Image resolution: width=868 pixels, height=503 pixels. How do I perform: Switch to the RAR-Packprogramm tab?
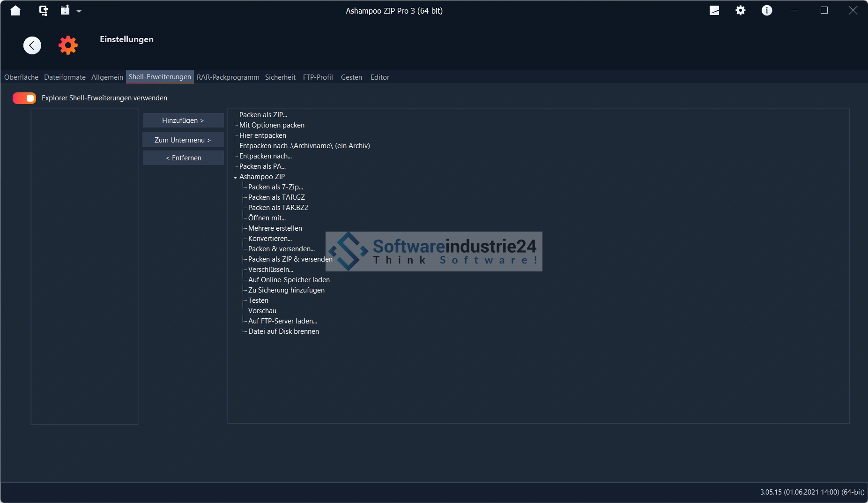tap(228, 77)
